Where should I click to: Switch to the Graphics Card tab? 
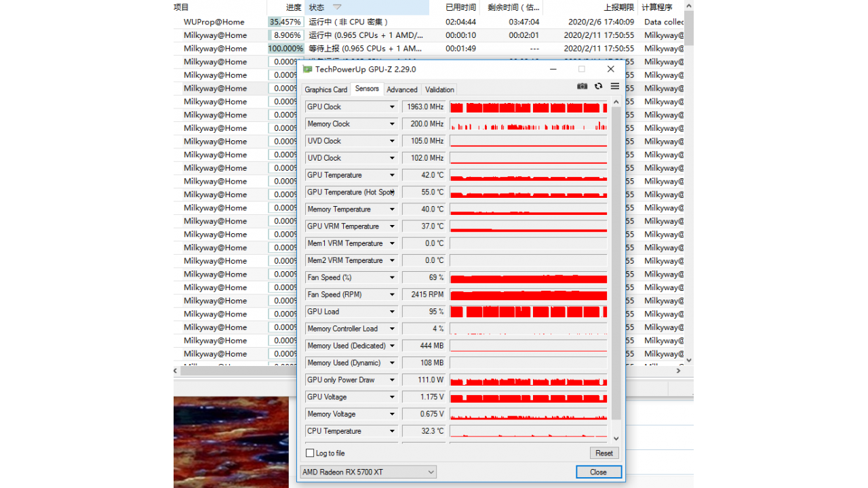tap(326, 89)
